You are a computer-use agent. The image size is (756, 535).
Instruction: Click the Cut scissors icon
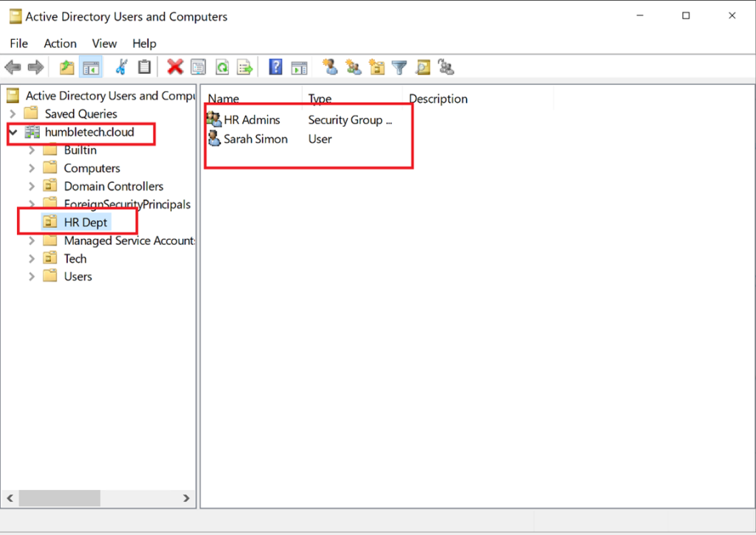(x=121, y=67)
